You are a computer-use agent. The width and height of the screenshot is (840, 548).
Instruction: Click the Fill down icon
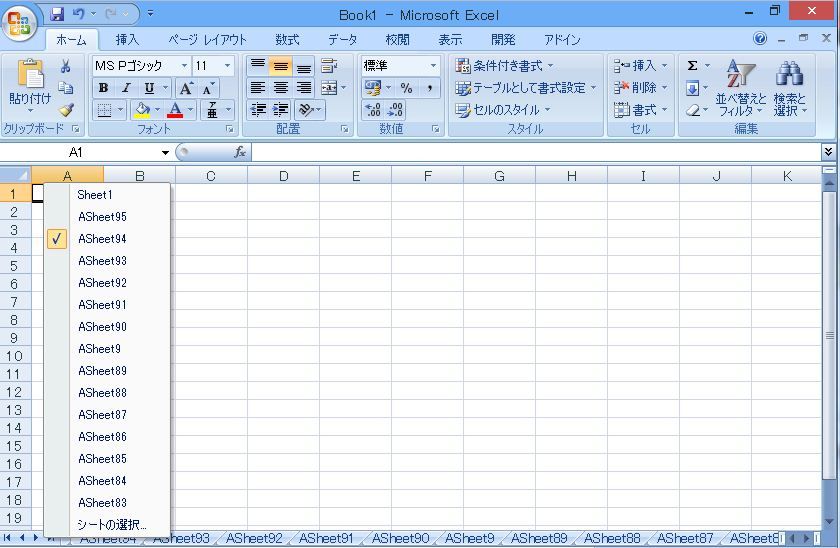[x=693, y=88]
